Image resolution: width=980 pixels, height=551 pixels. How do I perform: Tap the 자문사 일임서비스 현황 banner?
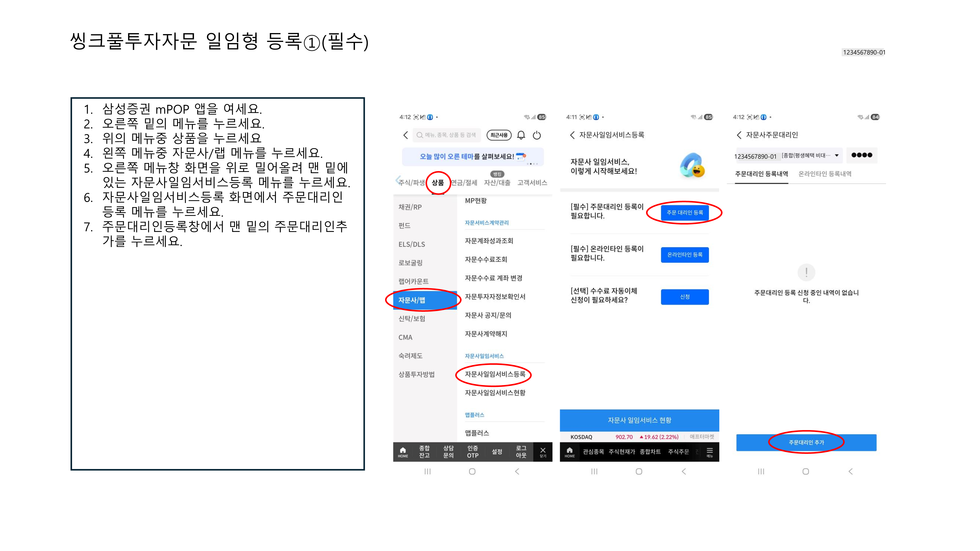(639, 420)
